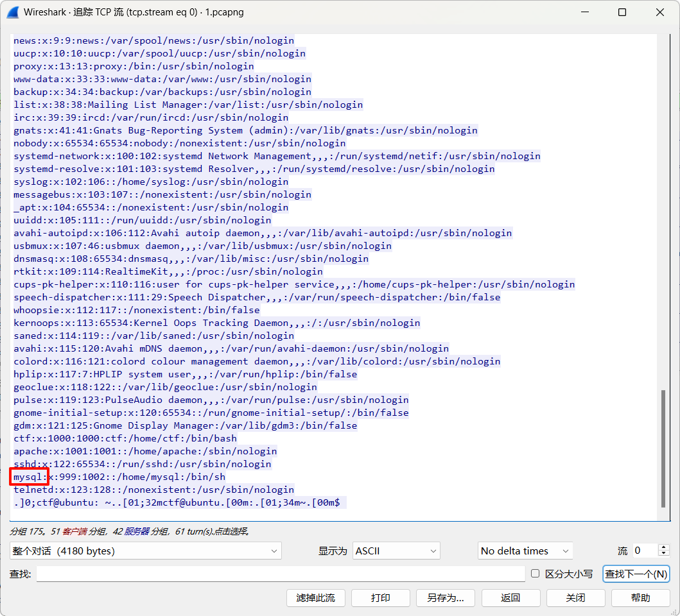Click the gdm:x:121:125 Gnome Display Manager line

(185, 425)
